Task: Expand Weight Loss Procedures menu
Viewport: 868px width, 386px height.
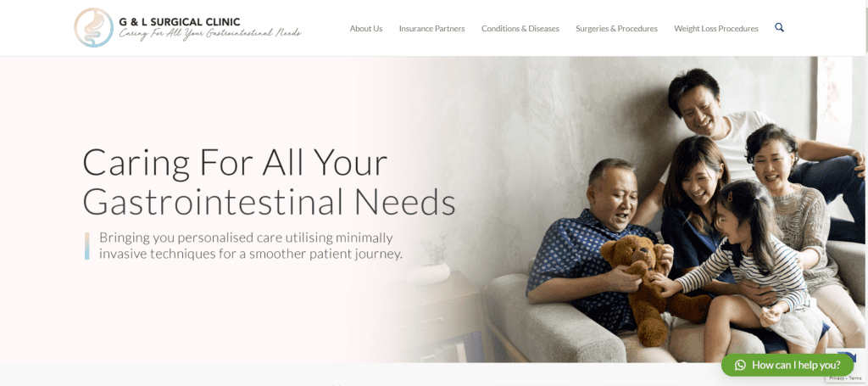Action: [x=715, y=28]
